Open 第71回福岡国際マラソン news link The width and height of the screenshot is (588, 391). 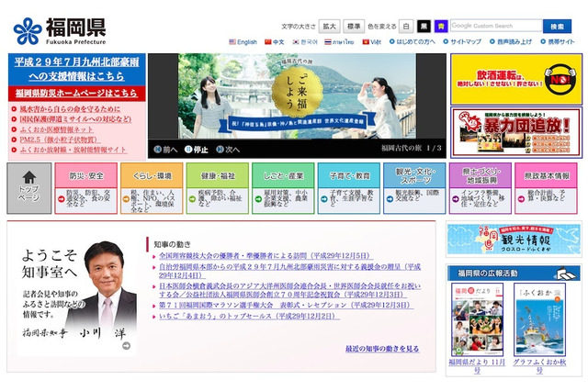(286, 306)
